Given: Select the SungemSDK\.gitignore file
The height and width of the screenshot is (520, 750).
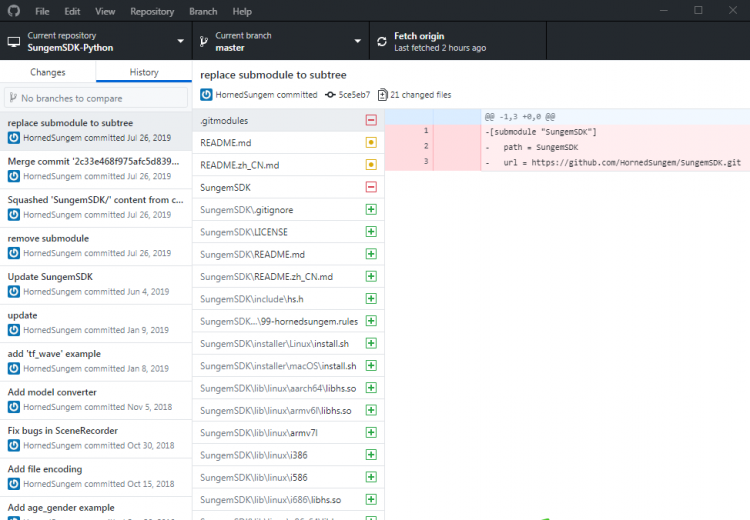Looking at the screenshot, I should tap(288, 210).
